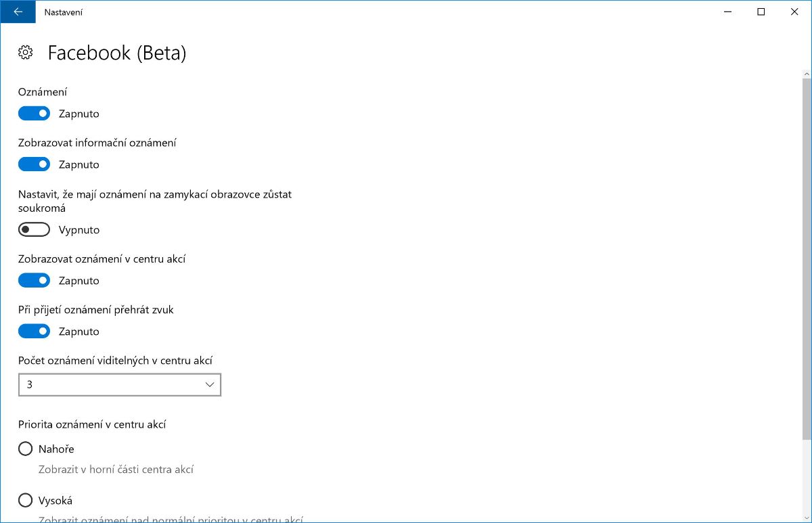This screenshot has height=523, width=812.
Task: Click the vertical scrollbar thumb
Action: [807, 257]
